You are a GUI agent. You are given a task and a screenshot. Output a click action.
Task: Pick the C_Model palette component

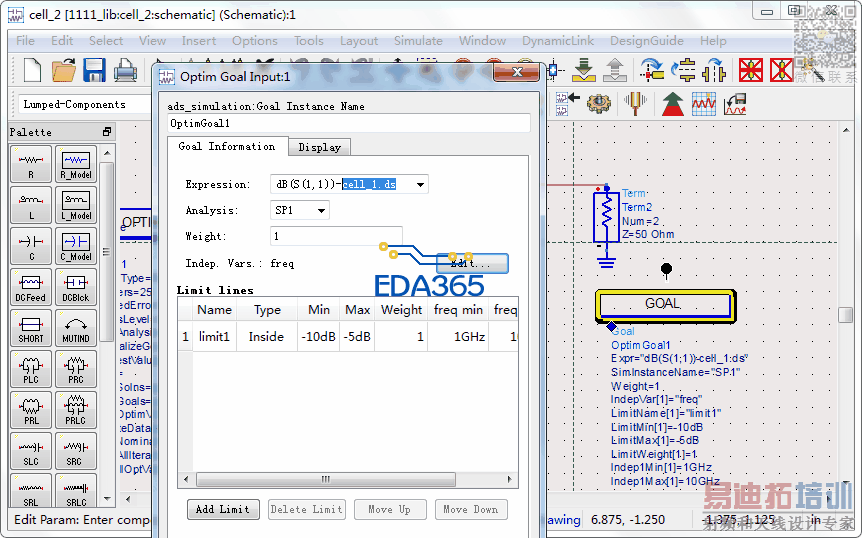click(x=76, y=246)
